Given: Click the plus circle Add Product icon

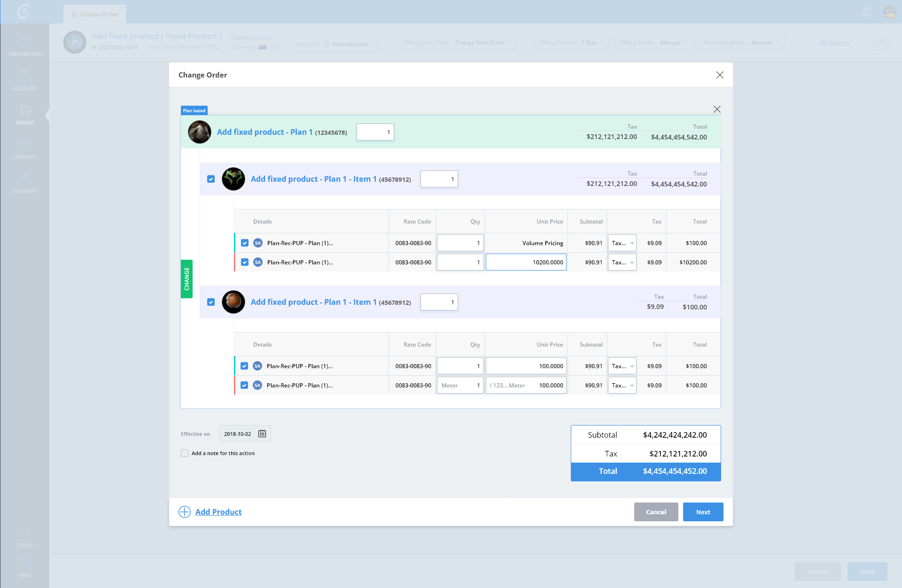Looking at the screenshot, I should [185, 512].
